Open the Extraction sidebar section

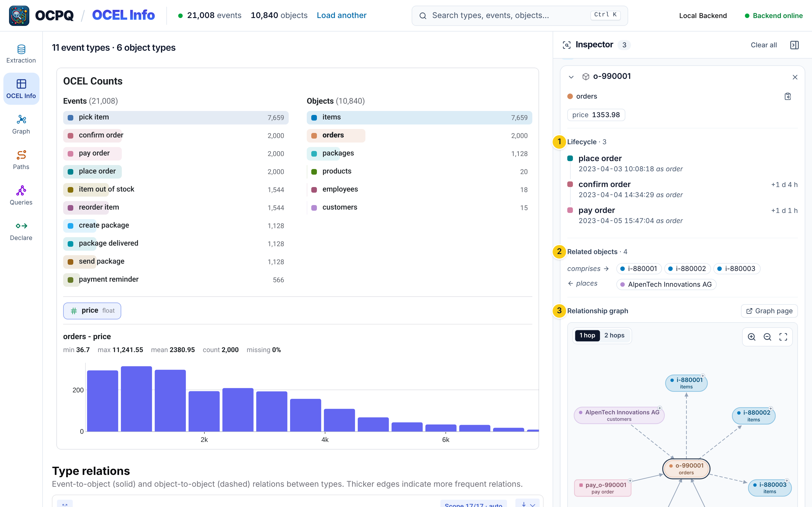pos(21,54)
